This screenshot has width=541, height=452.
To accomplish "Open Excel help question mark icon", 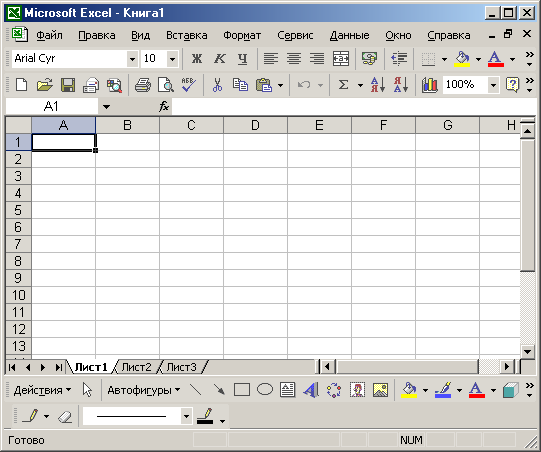I will (x=512, y=85).
